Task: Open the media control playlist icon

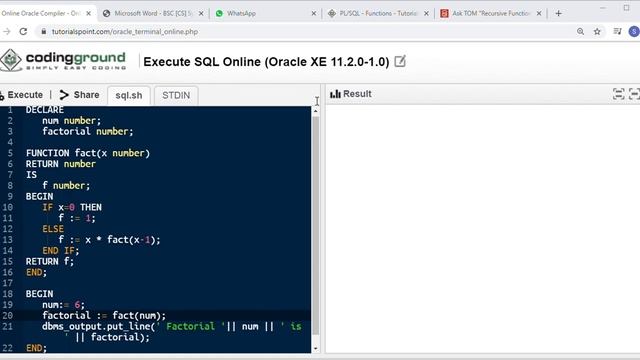Action: (618, 31)
